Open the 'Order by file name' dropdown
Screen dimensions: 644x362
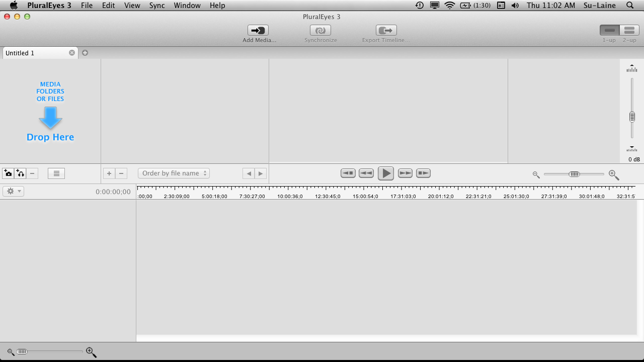click(174, 173)
